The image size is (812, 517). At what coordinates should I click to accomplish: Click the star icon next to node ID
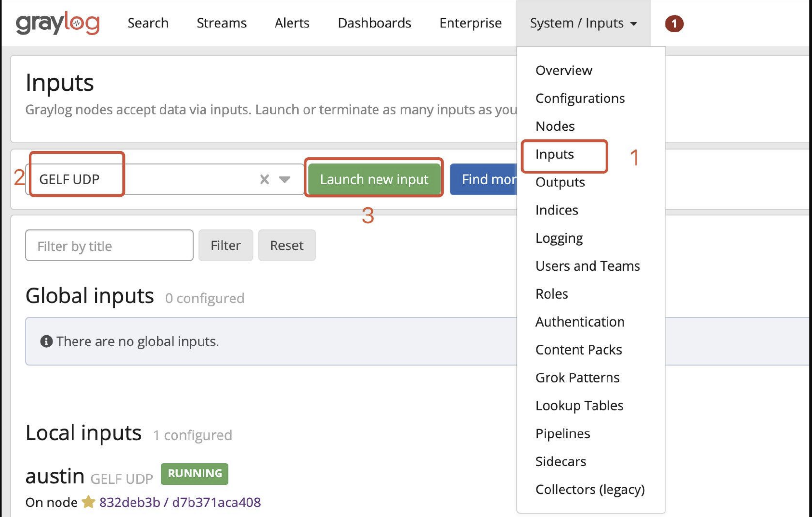[89, 502]
